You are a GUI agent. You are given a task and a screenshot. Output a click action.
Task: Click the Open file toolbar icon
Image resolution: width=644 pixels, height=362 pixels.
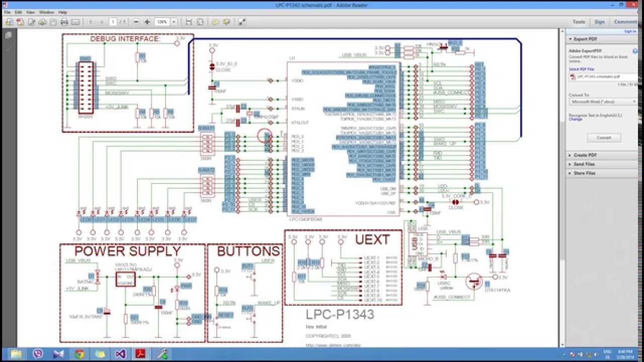[9, 22]
